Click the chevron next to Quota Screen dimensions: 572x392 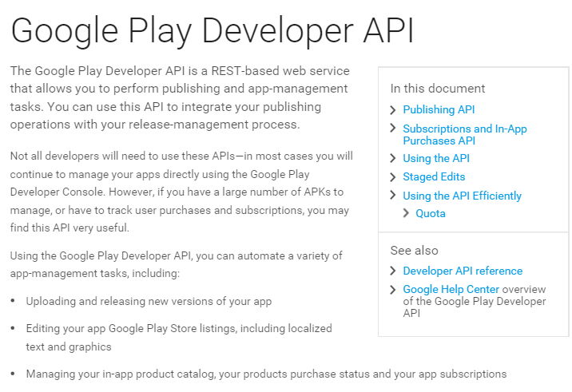[x=406, y=213]
